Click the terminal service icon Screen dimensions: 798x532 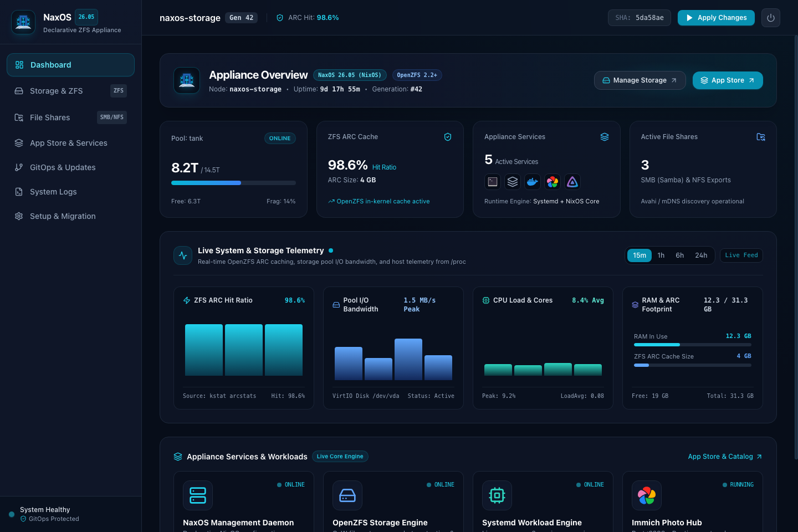[493, 182]
